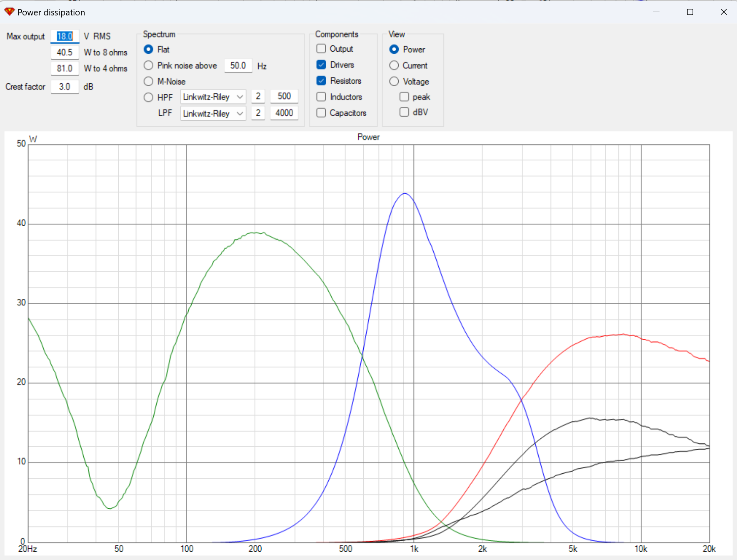This screenshot has width=737, height=560.
Task: Click the W to 4 ohms field
Action: click(x=65, y=68)
